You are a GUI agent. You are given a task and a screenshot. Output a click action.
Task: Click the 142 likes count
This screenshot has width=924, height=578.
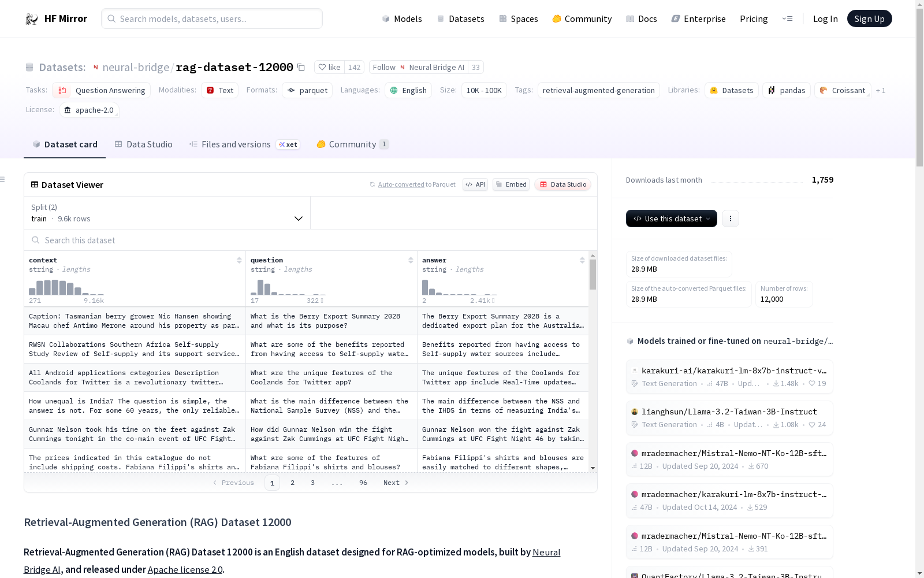coord(355,67)
